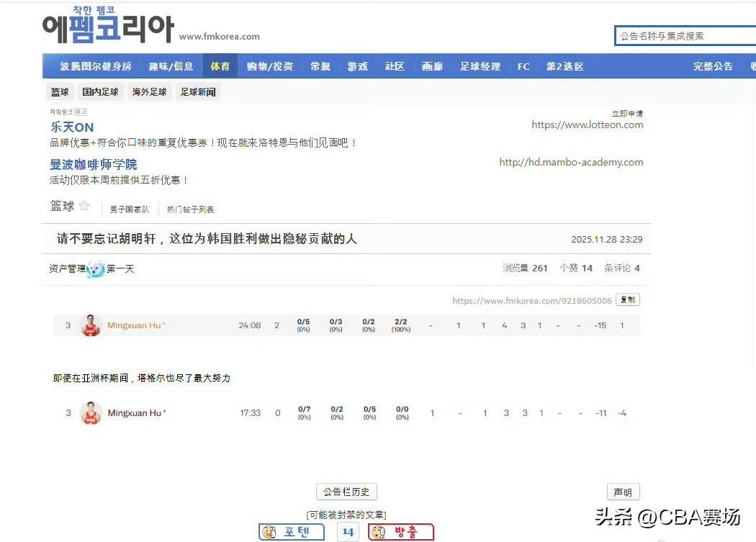The image size is (756, 542).
Task: Click the 体育 navigation menu item
Action: pyautogui.click(x=220, y=66)
